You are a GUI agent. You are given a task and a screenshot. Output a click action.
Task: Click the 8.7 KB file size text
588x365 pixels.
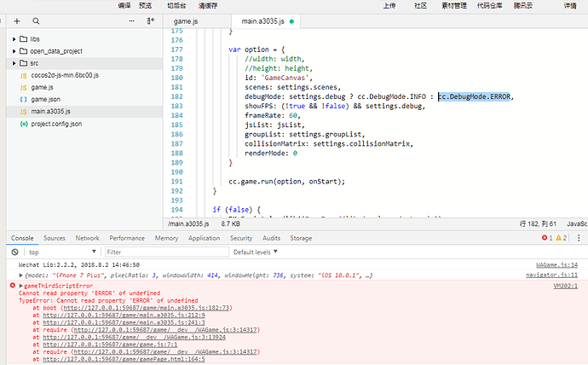[x=231, y=224]
